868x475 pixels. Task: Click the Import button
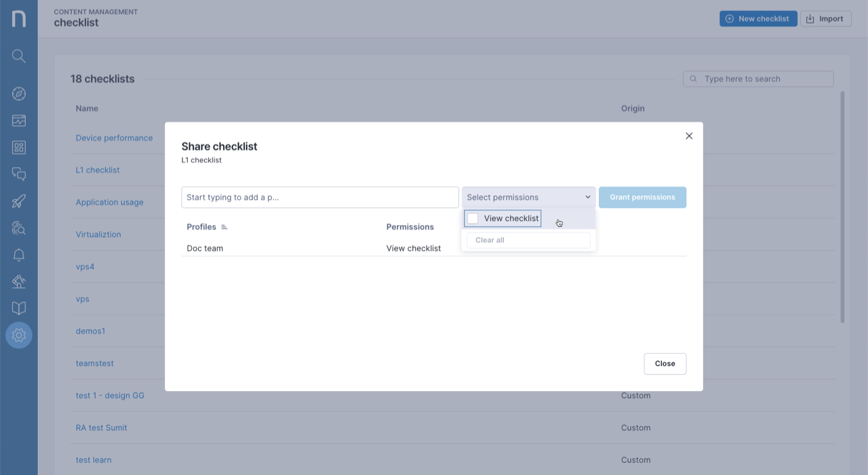(x=825, y=19)
